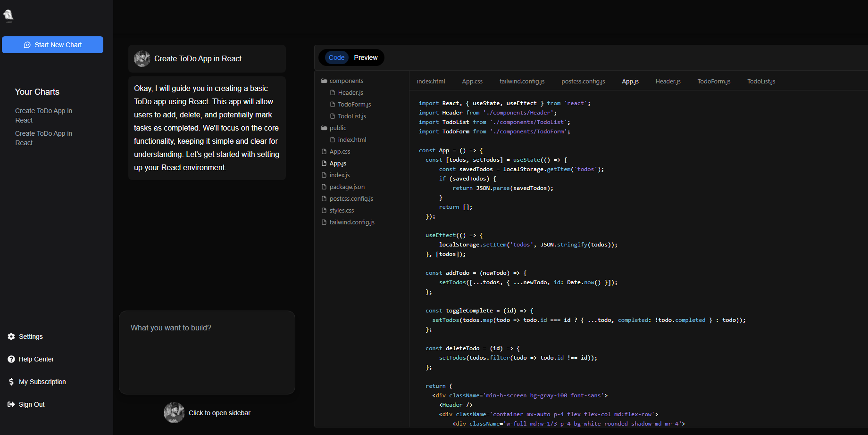
Task: Click file icon beside styles.css in tree
Action: (x=324, y=211)
